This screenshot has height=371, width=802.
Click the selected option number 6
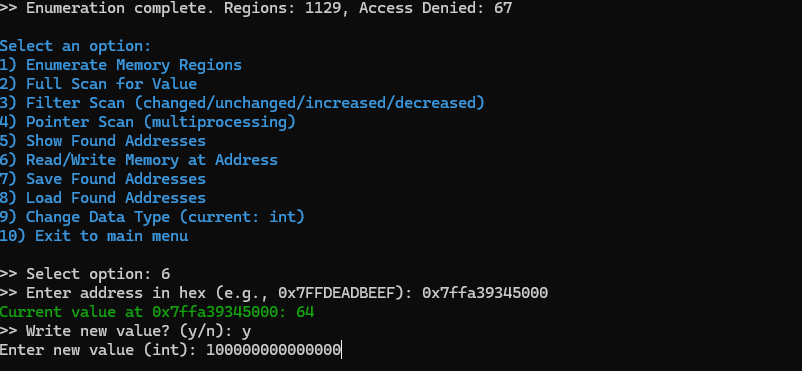coord(166,274)
